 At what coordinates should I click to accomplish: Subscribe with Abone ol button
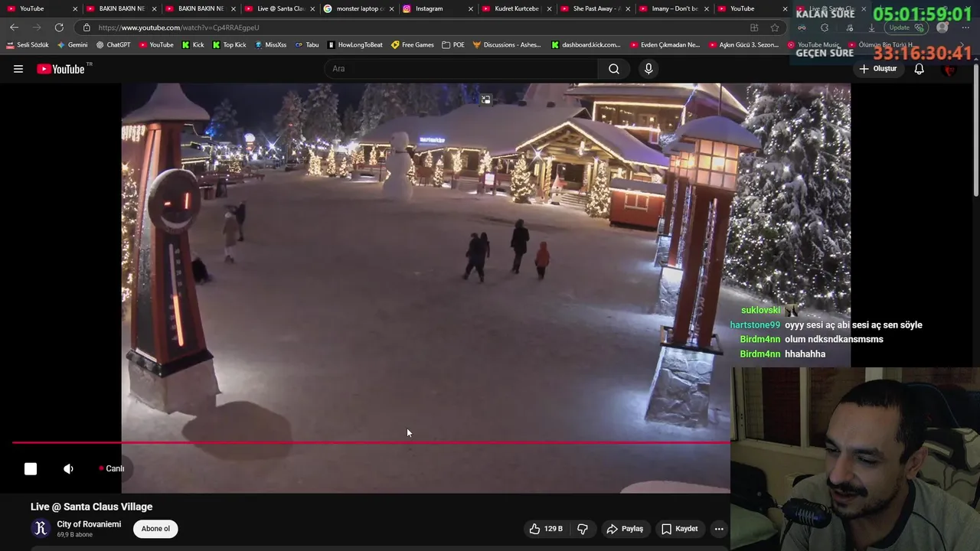[x=155, y=529]
